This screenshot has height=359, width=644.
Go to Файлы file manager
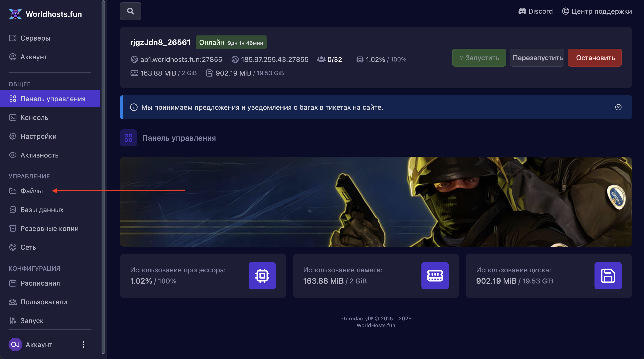32,191
